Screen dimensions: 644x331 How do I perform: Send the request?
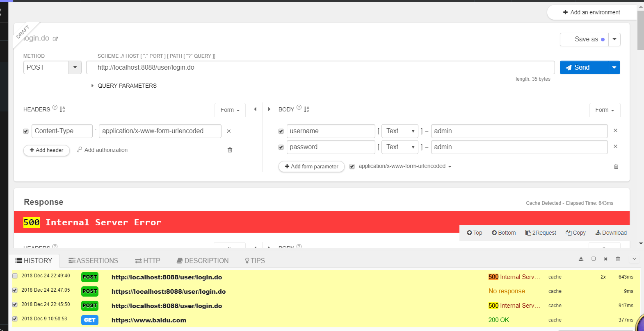click(x=584, y=68)
